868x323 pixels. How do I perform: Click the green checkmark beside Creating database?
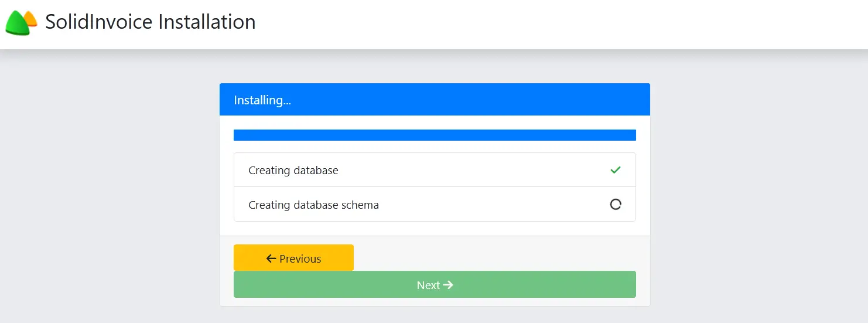pos(615,170)
